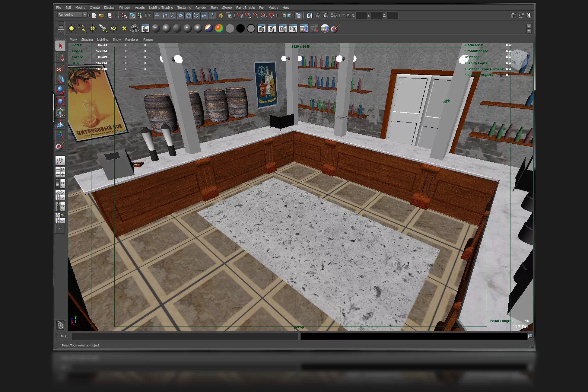Open the viewport Renderer menu

click(x=132, y=40)
